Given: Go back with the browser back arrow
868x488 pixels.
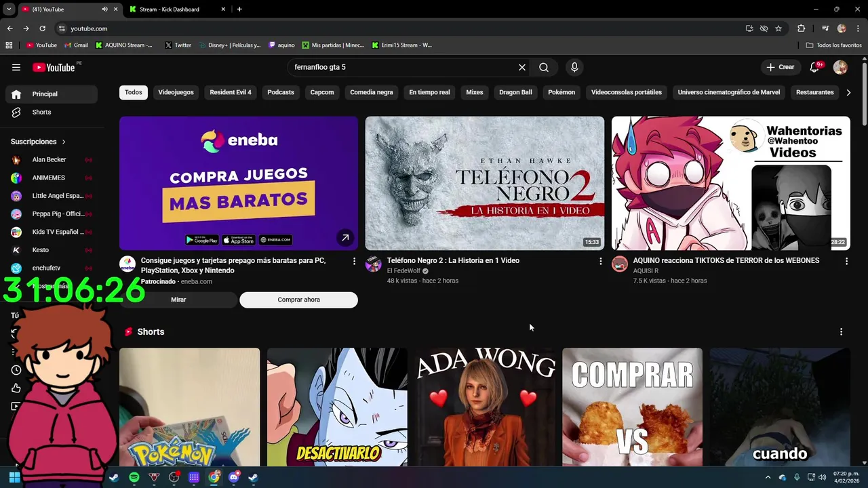Looking at the screenshot, I should point(9,28).
